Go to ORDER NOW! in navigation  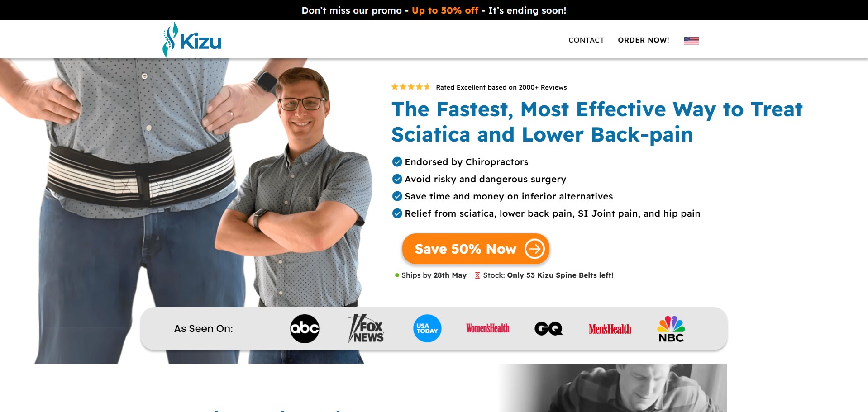pos(644,40)
